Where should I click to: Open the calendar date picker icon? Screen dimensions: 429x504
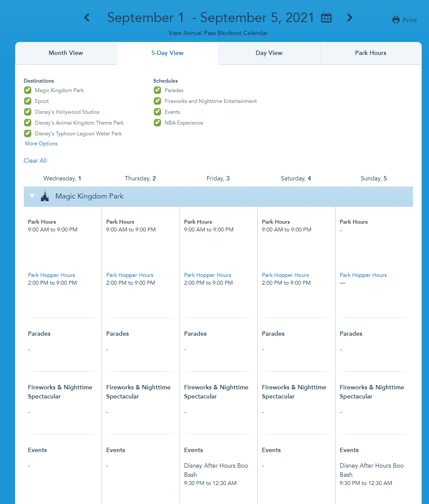327,18
